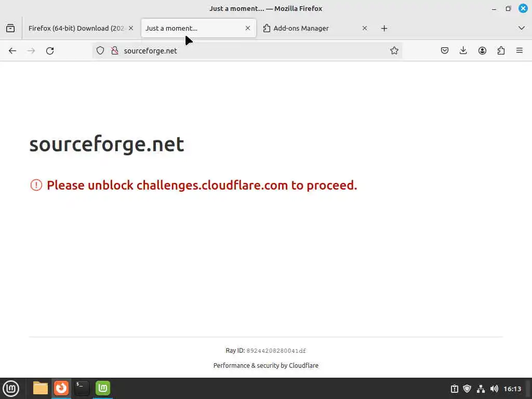Open the volume speaker tray icon
Viewport: 532px width, 399px height.
494,389
